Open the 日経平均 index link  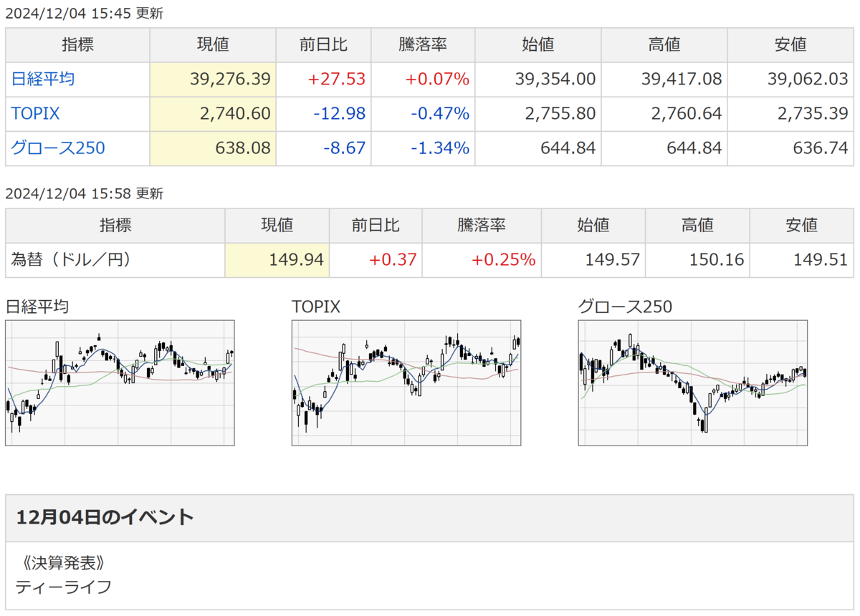pos(42,79)
